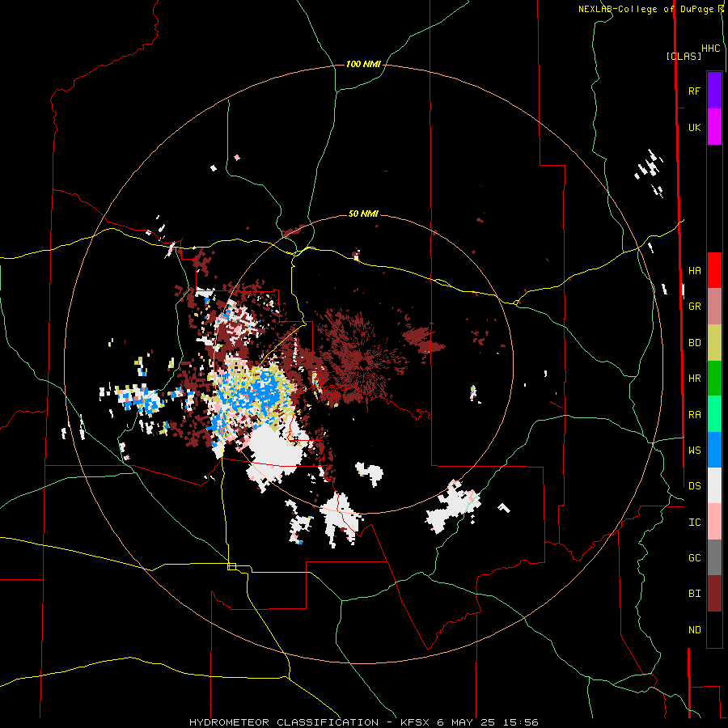Click the RA light green swatch
Image resolution: width=728 pixels, height=728 pixels.
pyautogui.click(x=714, y=414)
